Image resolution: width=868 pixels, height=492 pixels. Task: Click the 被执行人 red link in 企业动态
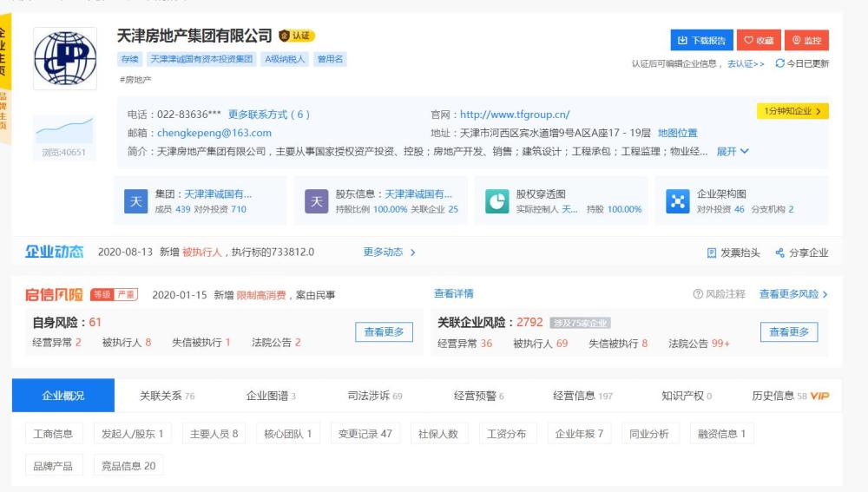click(x=202, y=253)
